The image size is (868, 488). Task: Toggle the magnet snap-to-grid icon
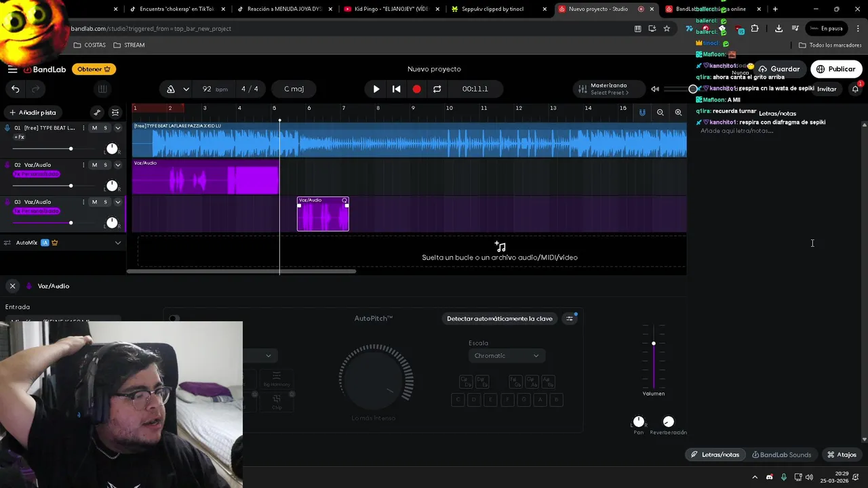[642, 113]
